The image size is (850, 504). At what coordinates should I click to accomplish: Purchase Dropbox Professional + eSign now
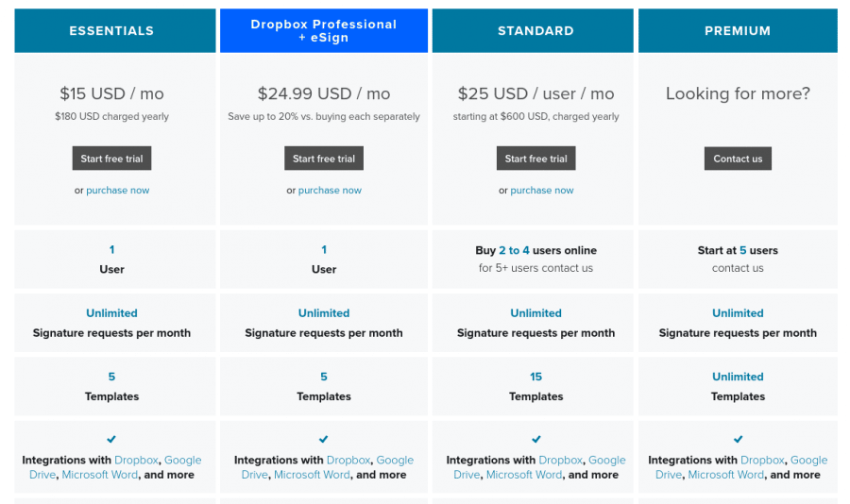330,191
